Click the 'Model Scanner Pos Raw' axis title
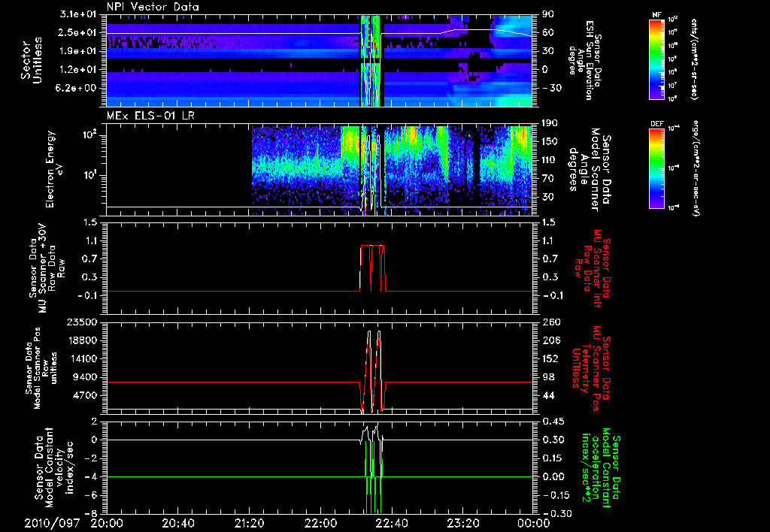The width and height of the screenshot is (770, 532). pos(41,368)
